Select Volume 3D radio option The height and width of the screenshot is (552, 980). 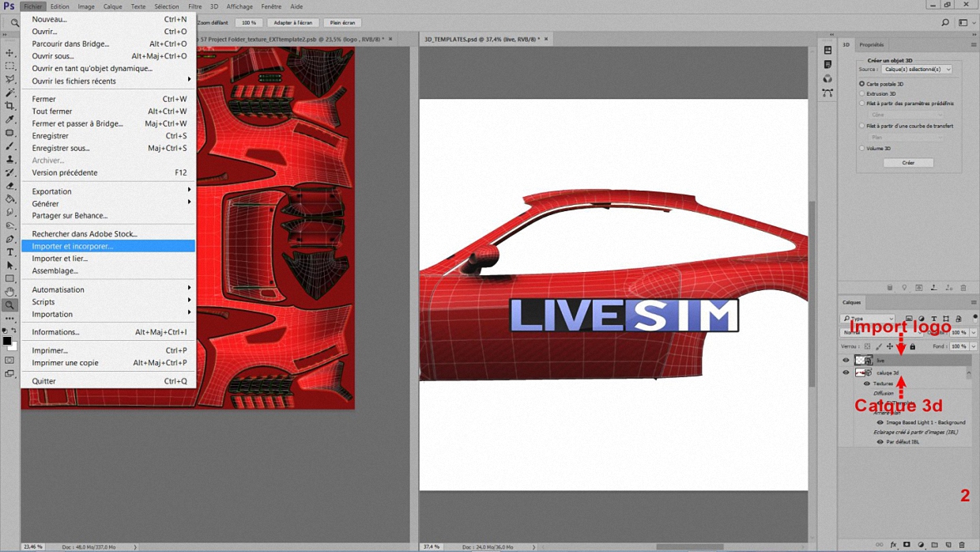862,148
